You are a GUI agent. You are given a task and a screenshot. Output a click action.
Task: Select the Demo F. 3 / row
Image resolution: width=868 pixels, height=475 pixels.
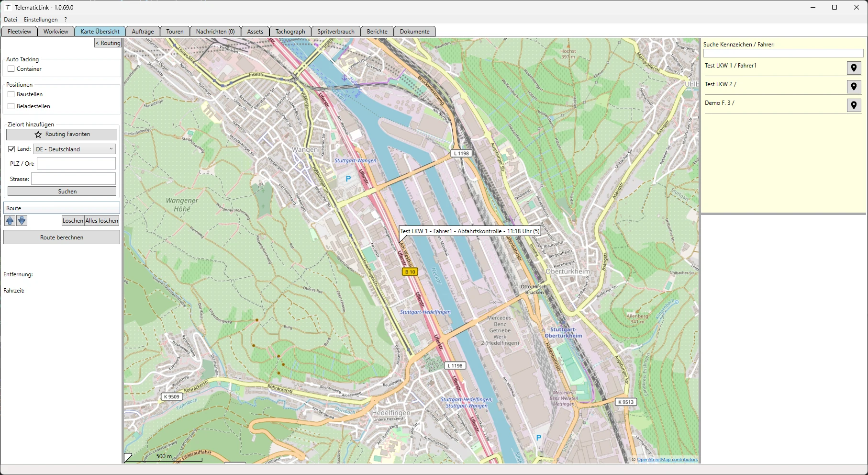pyautogui.click(x=783, y=105)
